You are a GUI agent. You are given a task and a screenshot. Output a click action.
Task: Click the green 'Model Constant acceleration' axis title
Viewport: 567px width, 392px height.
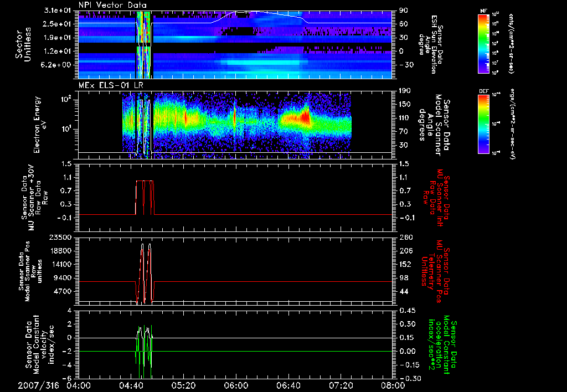pyautogui.click(x=443, y=345)
